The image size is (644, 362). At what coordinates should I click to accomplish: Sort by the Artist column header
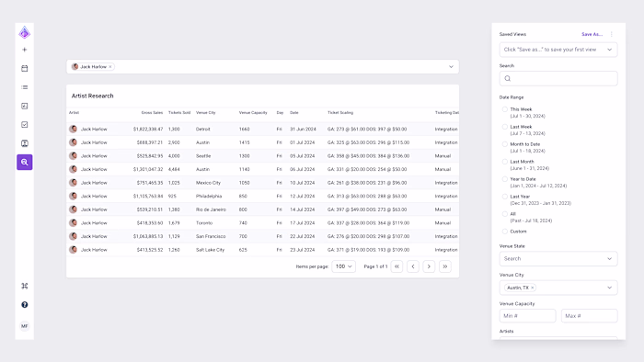(74, 113)
